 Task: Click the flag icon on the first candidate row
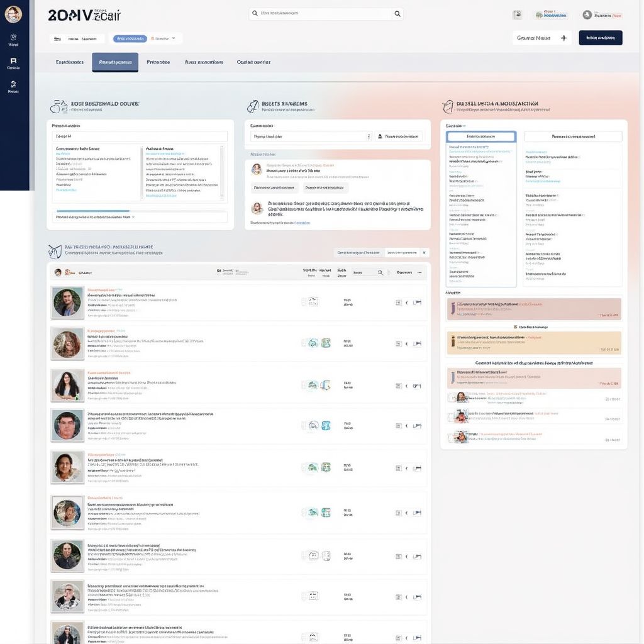click(x=417, y=301)
